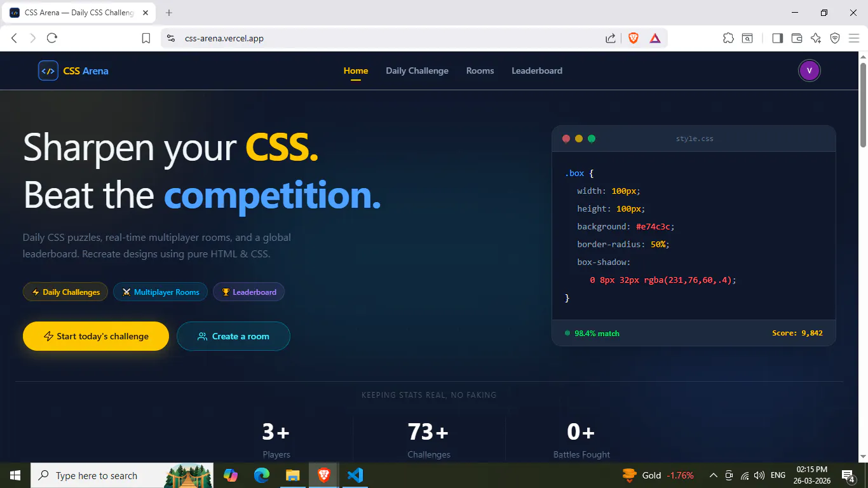Click the 73+ Challenges stat
This screenshot has height=488, width=868.
click(429, 439)
